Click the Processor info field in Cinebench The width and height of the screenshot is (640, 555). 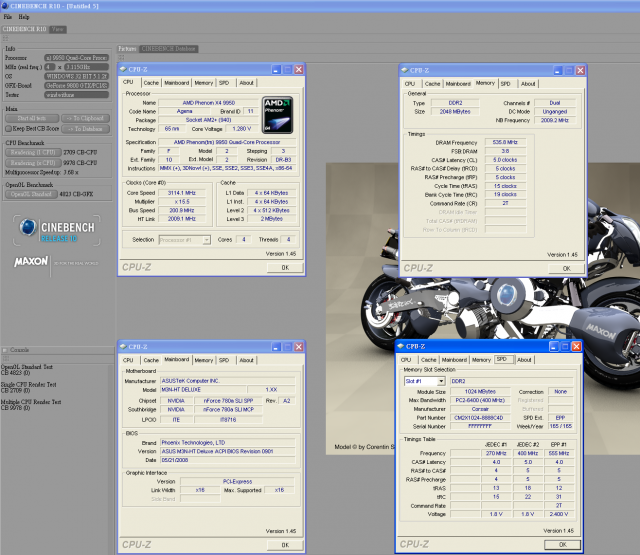click(76, 58)
